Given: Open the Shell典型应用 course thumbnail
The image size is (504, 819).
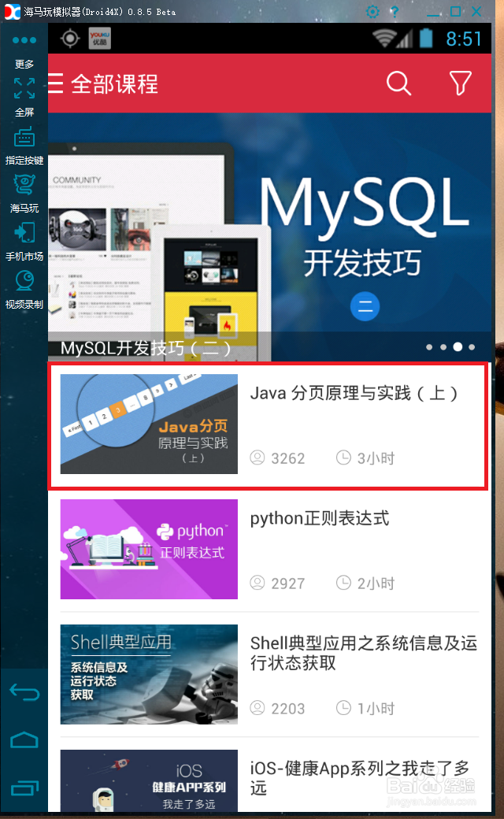Looking at the screenshot, I should (149, 674).
